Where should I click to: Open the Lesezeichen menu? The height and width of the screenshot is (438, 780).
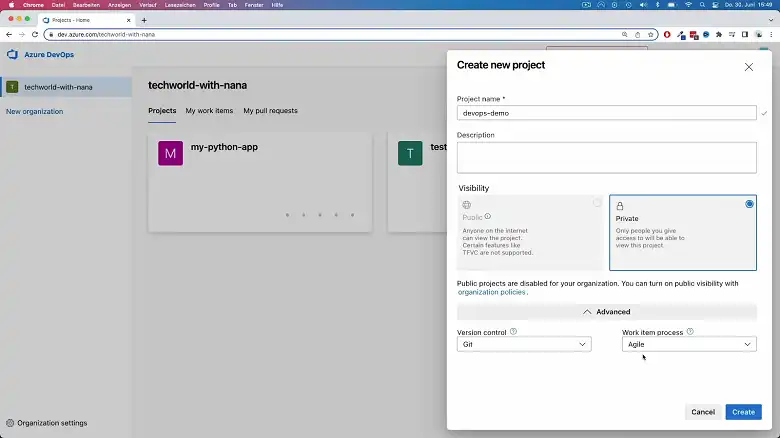[180, 5]
